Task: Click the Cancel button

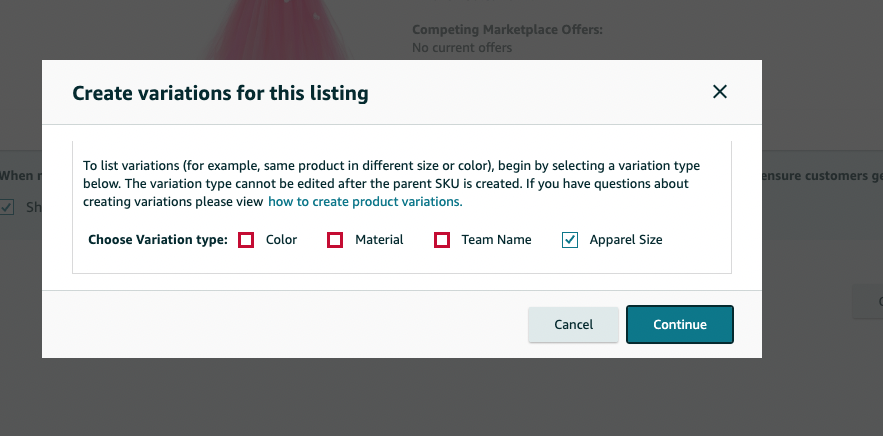Action: [573, 324]
